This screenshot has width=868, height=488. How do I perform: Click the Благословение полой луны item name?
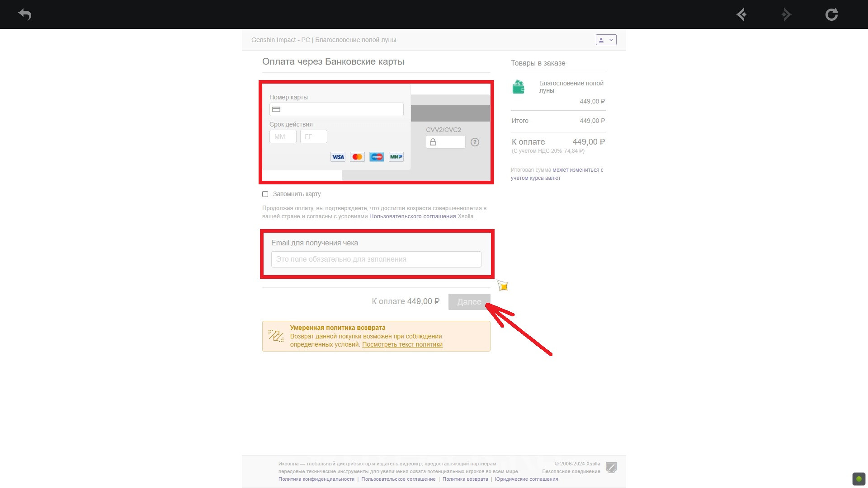pos(571,87)
